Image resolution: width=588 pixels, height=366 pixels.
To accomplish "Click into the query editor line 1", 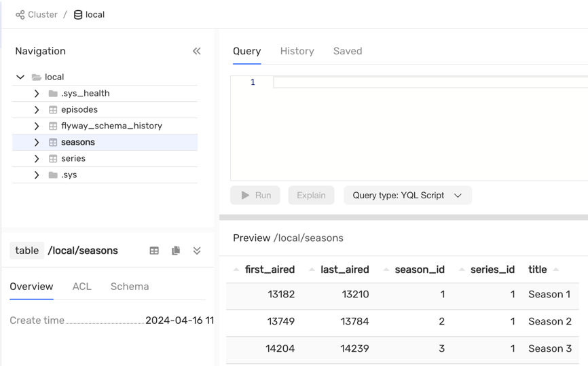I will pos(428,82).
